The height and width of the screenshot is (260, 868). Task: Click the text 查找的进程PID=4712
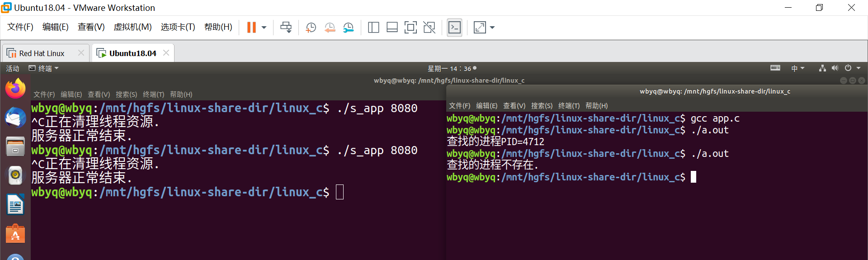[x=495, y=142]
